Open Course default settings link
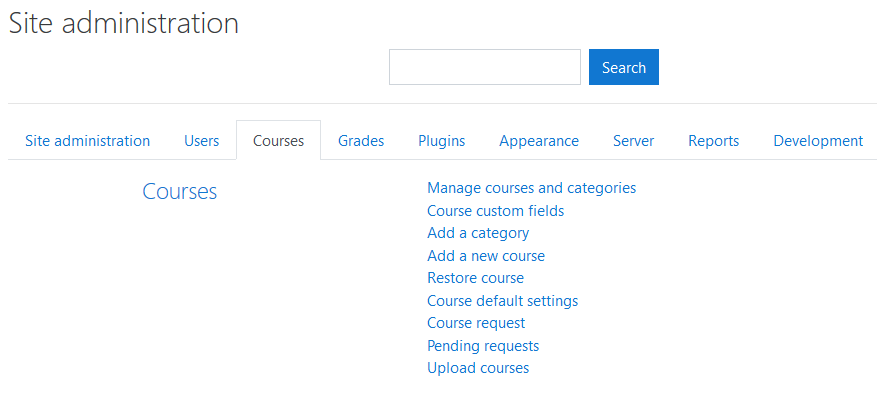This screenshot has height=396, width=877. tap(503, 301)
